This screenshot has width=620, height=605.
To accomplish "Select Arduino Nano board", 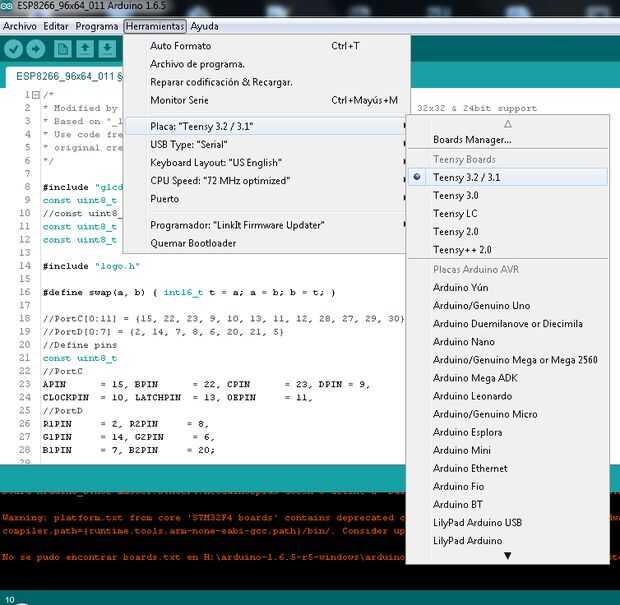I will (x=508, y=342).
